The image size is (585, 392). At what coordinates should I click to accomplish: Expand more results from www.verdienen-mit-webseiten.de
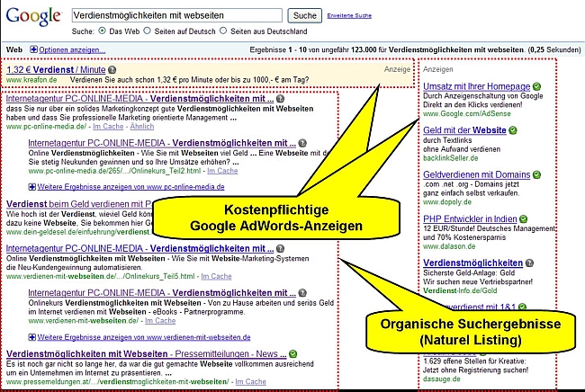coord(32,337)
